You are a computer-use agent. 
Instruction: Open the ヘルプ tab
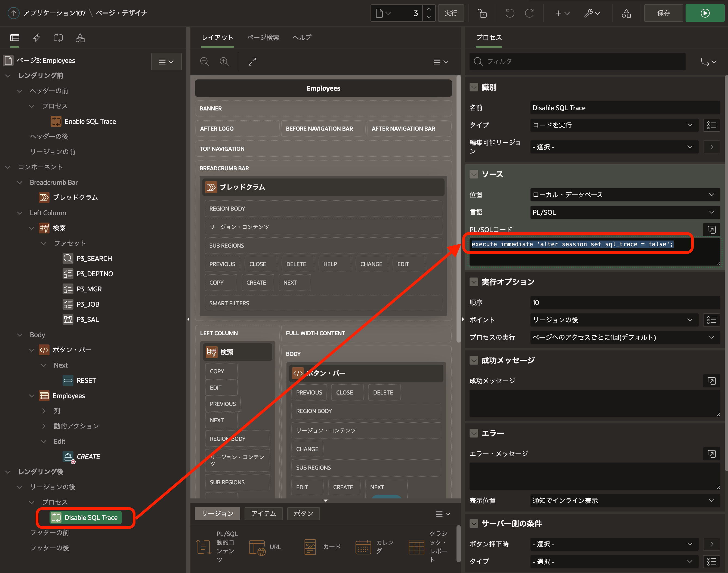(302, 38)
